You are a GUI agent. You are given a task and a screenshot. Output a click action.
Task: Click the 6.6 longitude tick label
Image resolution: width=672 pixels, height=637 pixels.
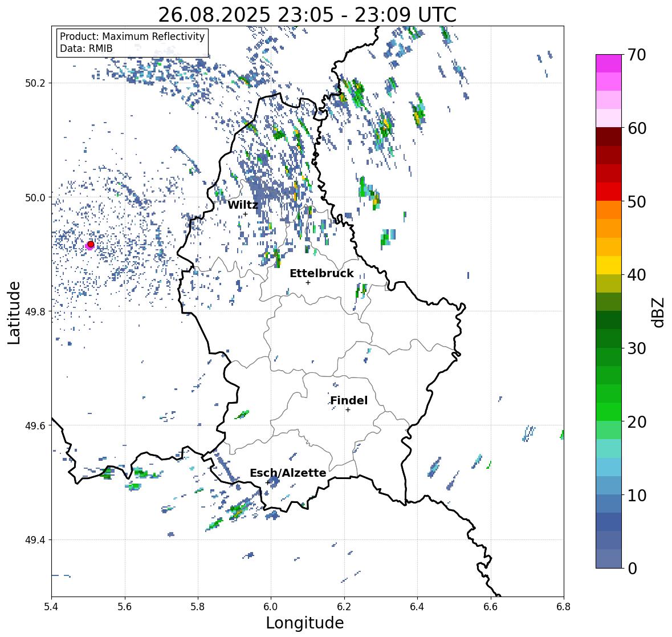click(x=491, y=606)
